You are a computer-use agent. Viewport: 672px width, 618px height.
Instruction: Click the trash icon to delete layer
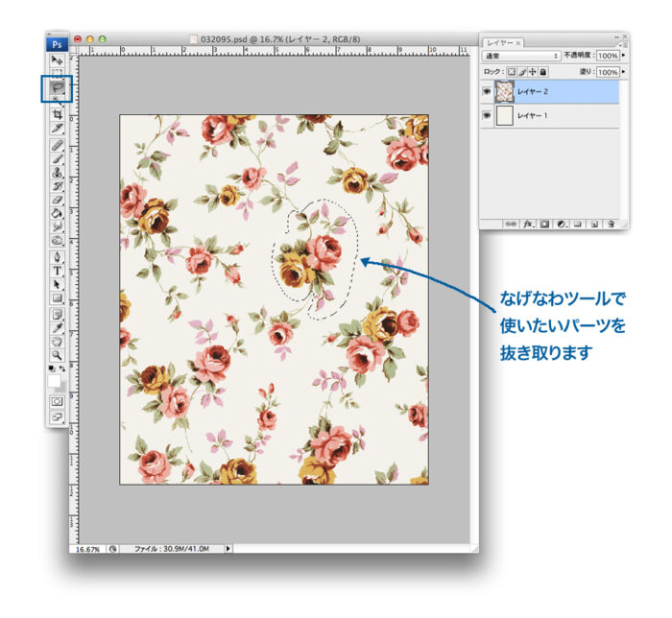point(611,223)
